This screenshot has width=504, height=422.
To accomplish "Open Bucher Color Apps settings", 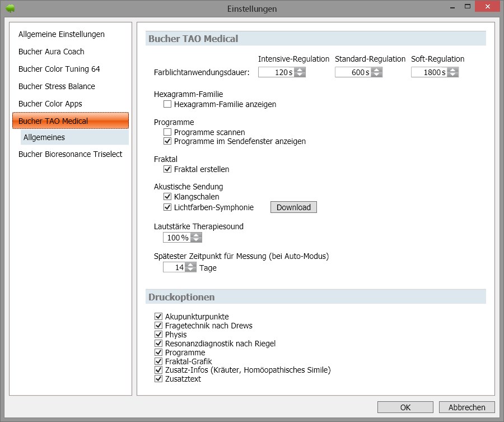I will [50, 104].
